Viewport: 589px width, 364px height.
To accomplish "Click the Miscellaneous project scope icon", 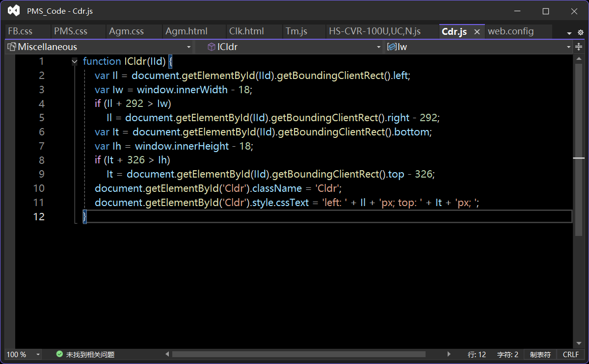I will click(x=12, y=47).
